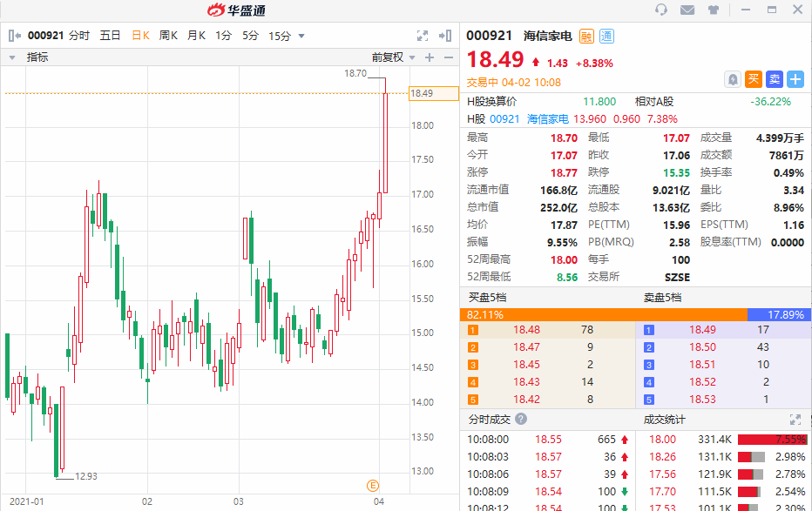
Task: Select the 日K chart tab
Action: [x=140, y=36]
